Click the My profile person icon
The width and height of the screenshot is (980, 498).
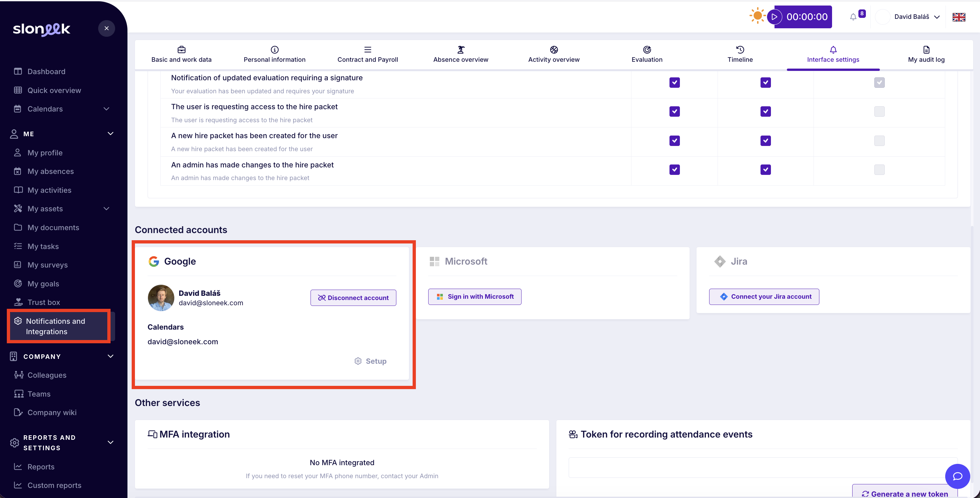click(18, 152)
